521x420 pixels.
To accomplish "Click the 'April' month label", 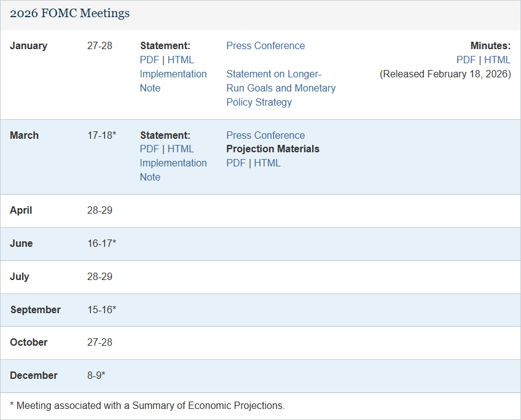I will pos(21,211).
